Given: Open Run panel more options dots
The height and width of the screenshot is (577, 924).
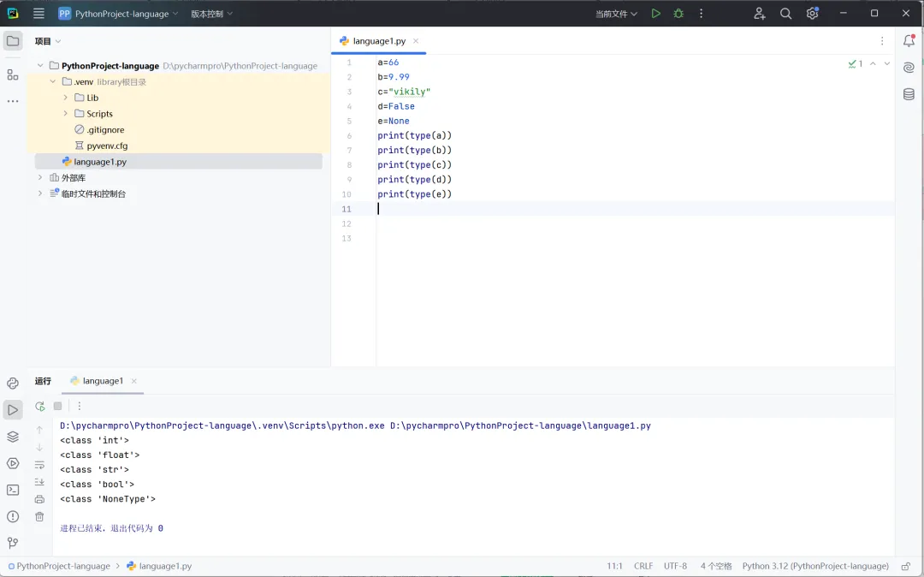Looking at the screenshot, I should pos(80,406).
